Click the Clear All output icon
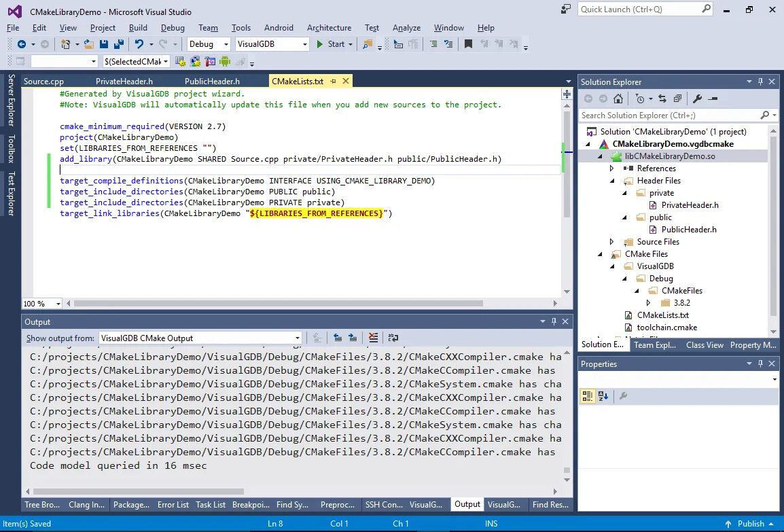 coord(373,338)
